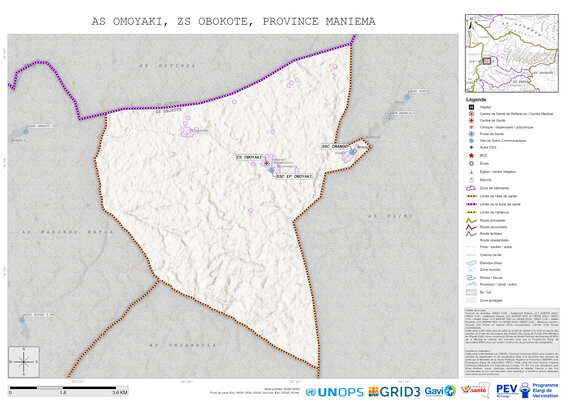Open the GRID3 logo

coord(394,392)
